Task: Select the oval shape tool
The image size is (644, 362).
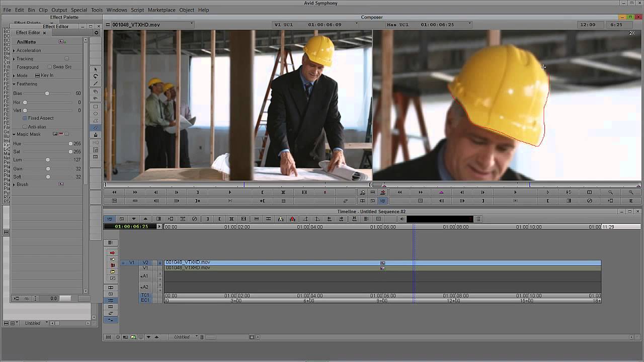Action: pyautogui.click(x=96, y=114)
